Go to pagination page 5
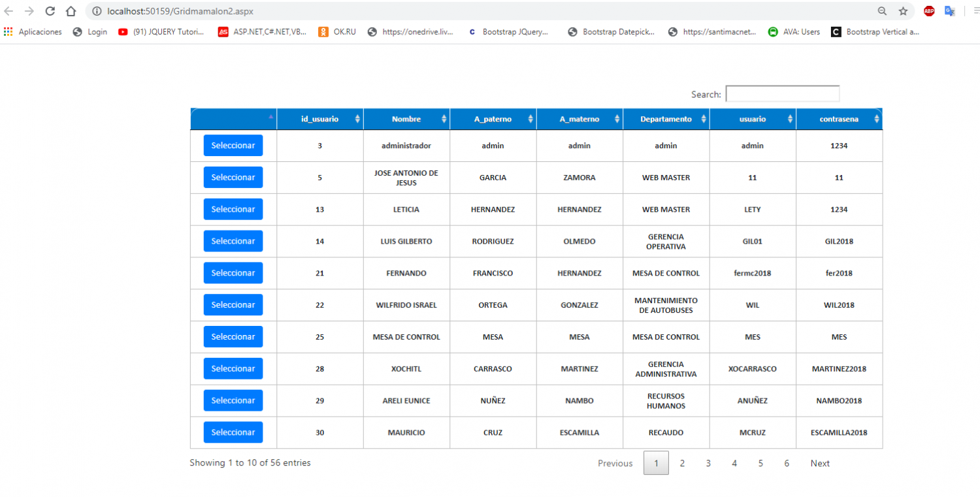 (x=760, y=463)
